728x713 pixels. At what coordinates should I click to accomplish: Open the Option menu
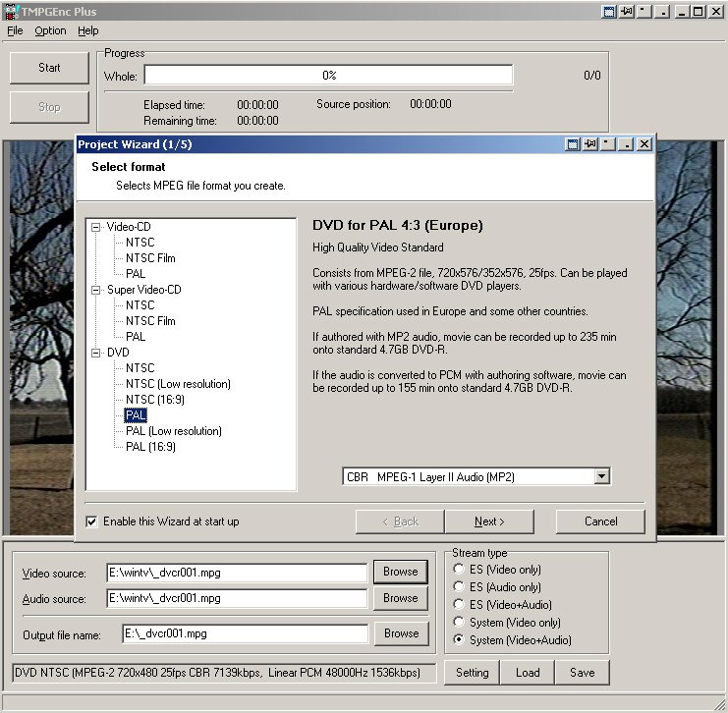[x=50, y=30]
